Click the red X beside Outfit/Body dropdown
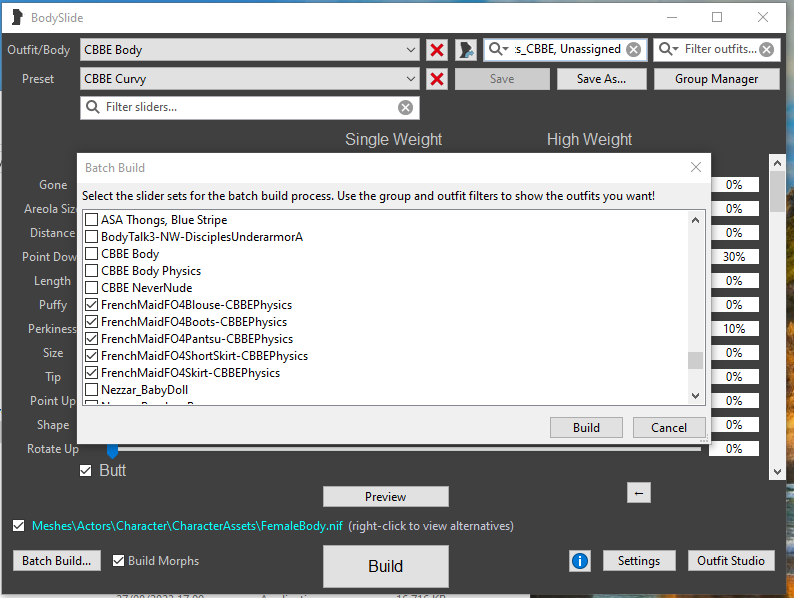 point(437,50)
